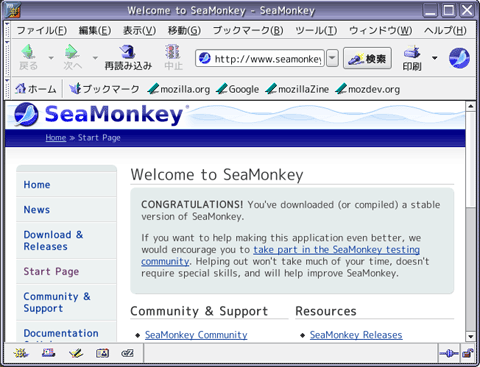This screenshot has width=480, height=367.
Task: Open the 表示(V) menu
Action: tap(139, 31)
